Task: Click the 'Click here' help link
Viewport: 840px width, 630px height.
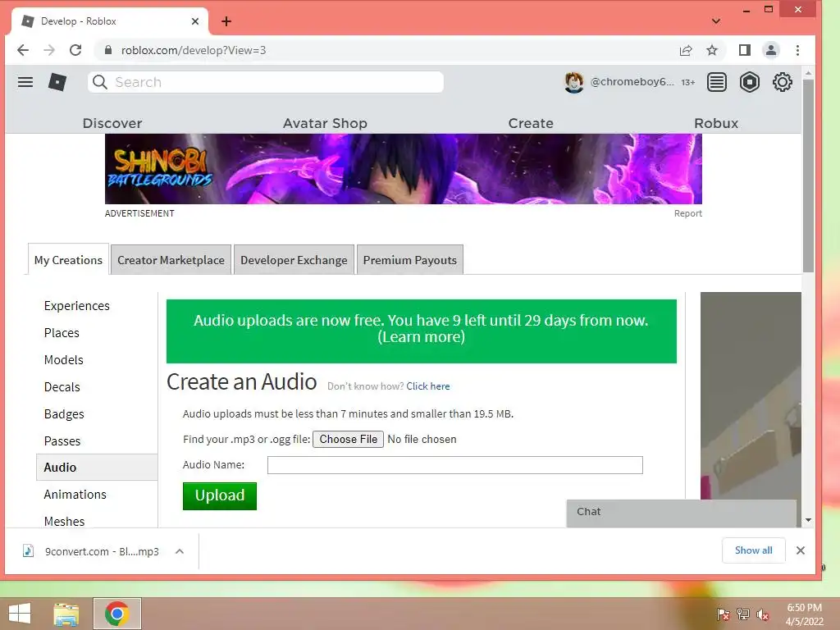Action: (428, 386)
